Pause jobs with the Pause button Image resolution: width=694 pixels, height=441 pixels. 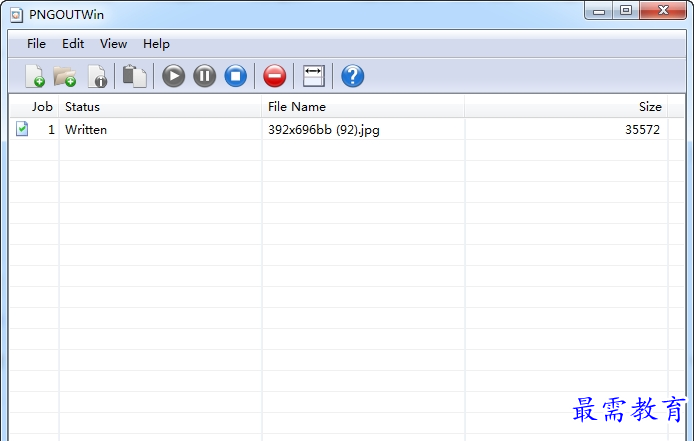pyautogui.click(x=204, y=76)
